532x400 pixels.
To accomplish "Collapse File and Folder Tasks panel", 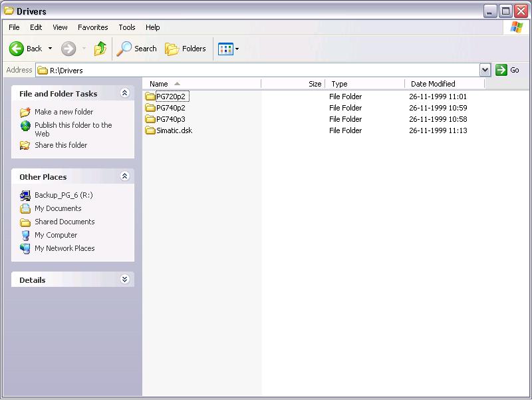I will [124, 93].
